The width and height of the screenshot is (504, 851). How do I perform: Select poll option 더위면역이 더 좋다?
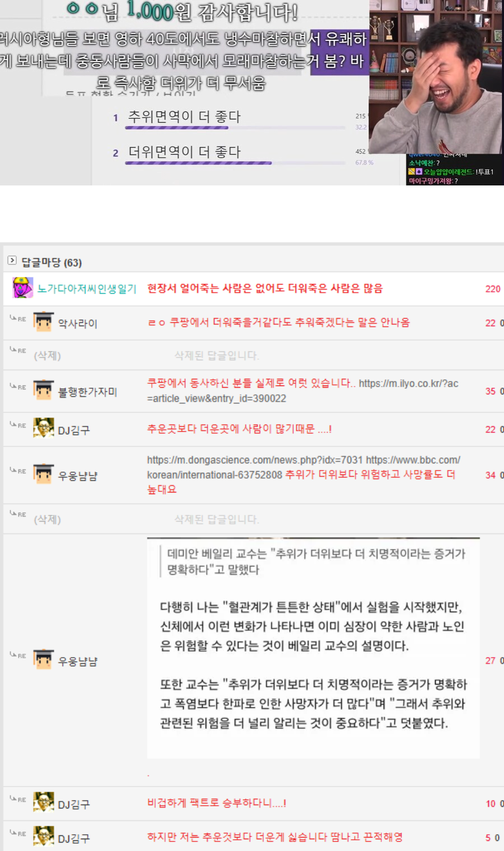point(184,152)
